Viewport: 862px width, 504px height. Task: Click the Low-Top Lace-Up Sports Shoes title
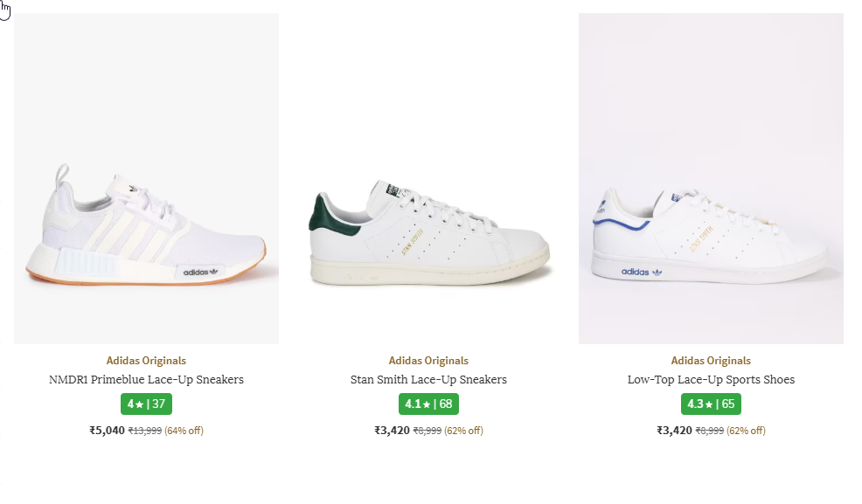point(711,380)
